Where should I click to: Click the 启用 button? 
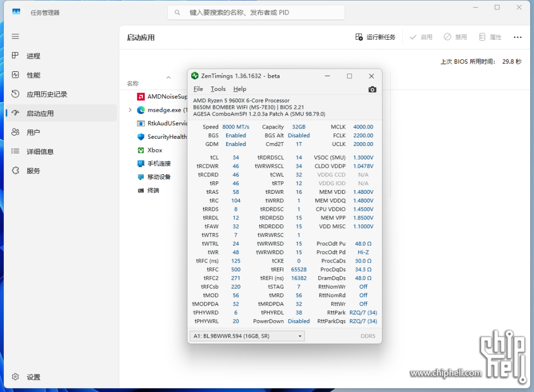421,37
